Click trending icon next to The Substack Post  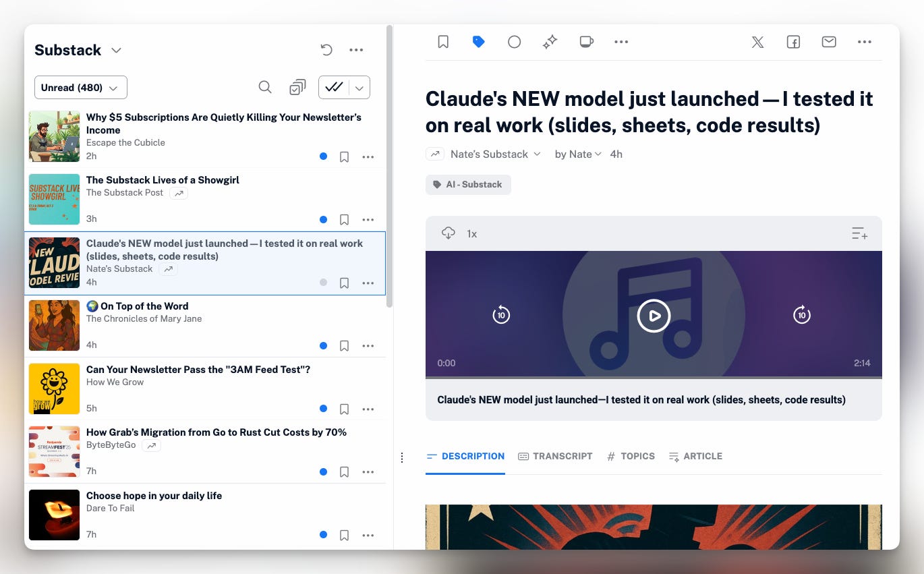click(x=179, y=193)
